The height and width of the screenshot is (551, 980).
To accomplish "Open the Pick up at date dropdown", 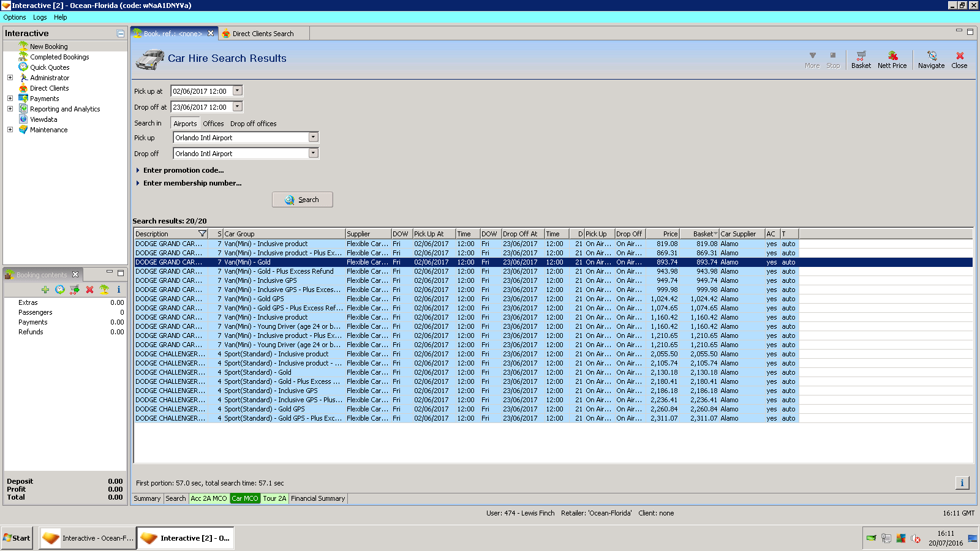I will point(238,91).
